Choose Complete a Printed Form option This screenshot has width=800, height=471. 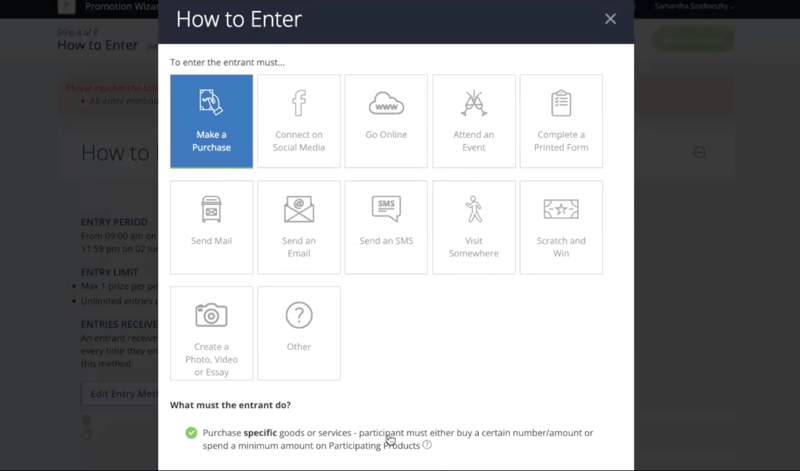561,121
